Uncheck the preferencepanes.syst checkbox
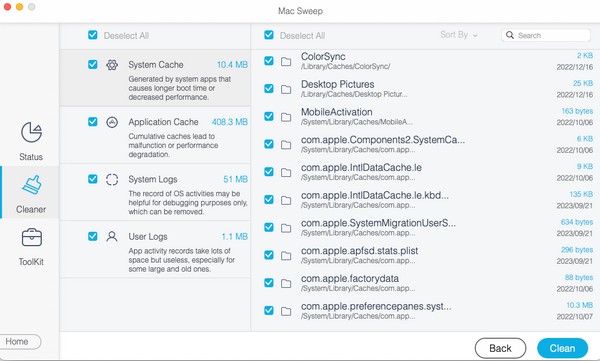Screen dimensions: 600x361 269,310
